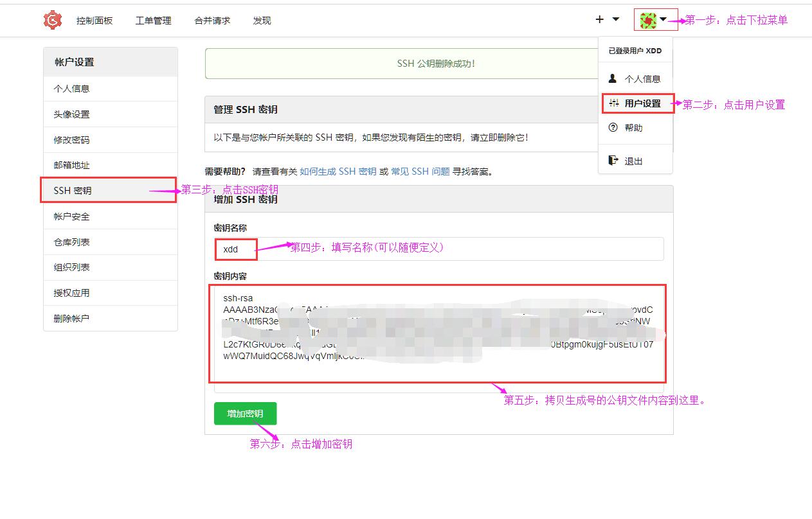Select 个人信息 in the dropdown menu
Viewport: 812px width, 519px height.
point(635,78)
